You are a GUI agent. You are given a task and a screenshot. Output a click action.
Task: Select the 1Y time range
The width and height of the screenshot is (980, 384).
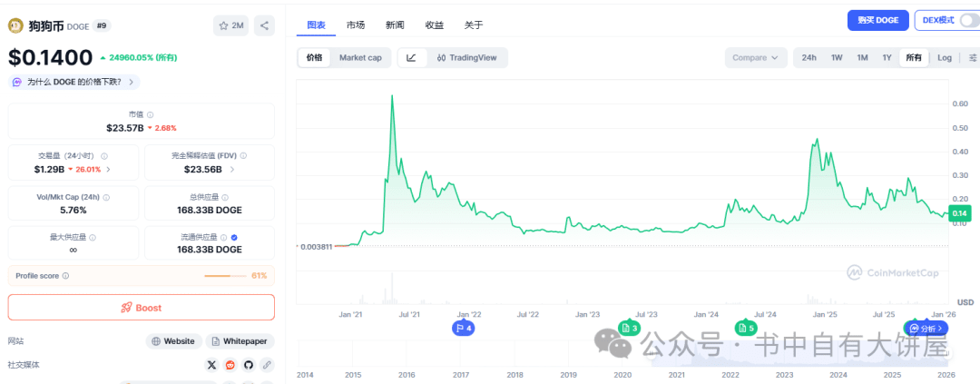887,57
